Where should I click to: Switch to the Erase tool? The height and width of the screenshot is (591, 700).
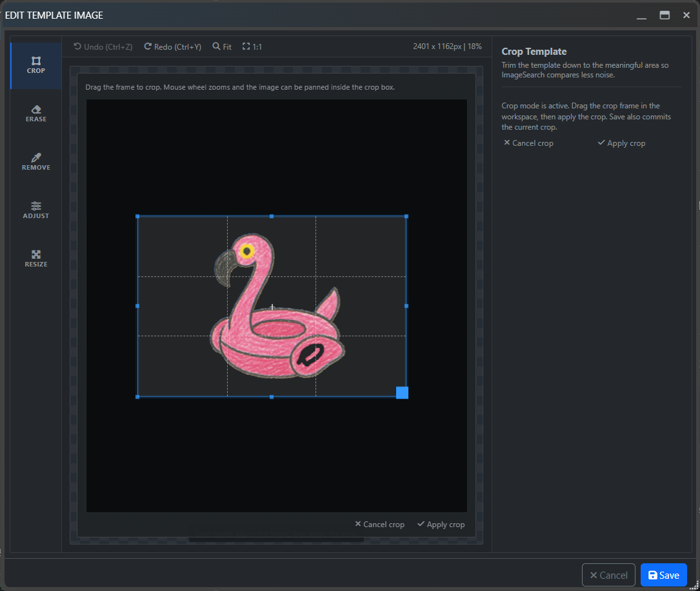coord(35,114)
